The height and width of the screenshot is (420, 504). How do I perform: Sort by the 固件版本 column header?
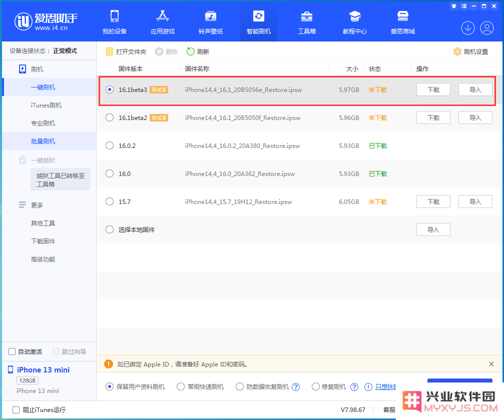(x=131, y=68)
